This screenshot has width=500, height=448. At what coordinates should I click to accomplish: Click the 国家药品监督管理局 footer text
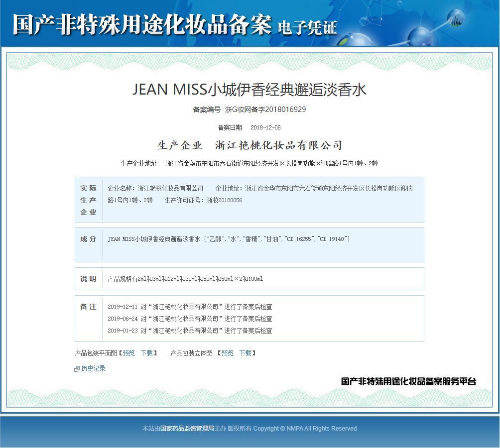point(187,429)
